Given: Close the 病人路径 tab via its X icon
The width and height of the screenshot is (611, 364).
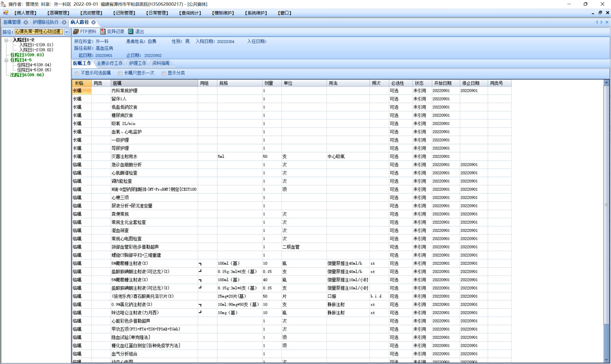Looking at the screenshot, I should 94,22.
